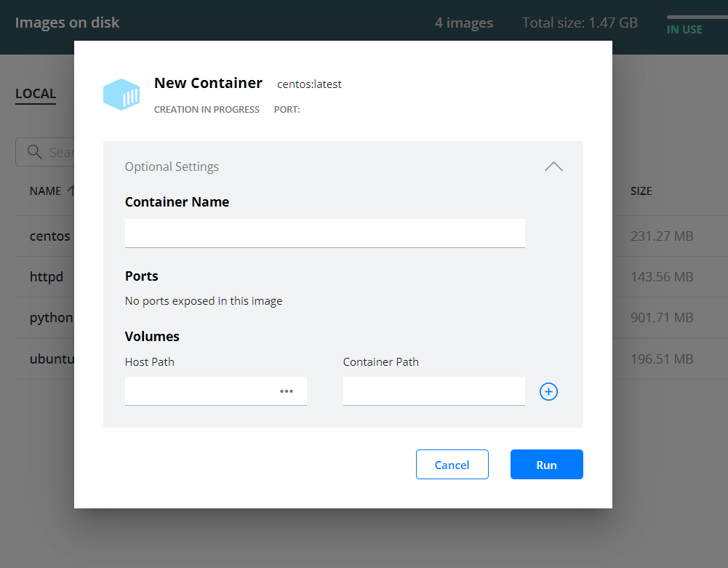Click the New Container cube icon

pos(121,95)
